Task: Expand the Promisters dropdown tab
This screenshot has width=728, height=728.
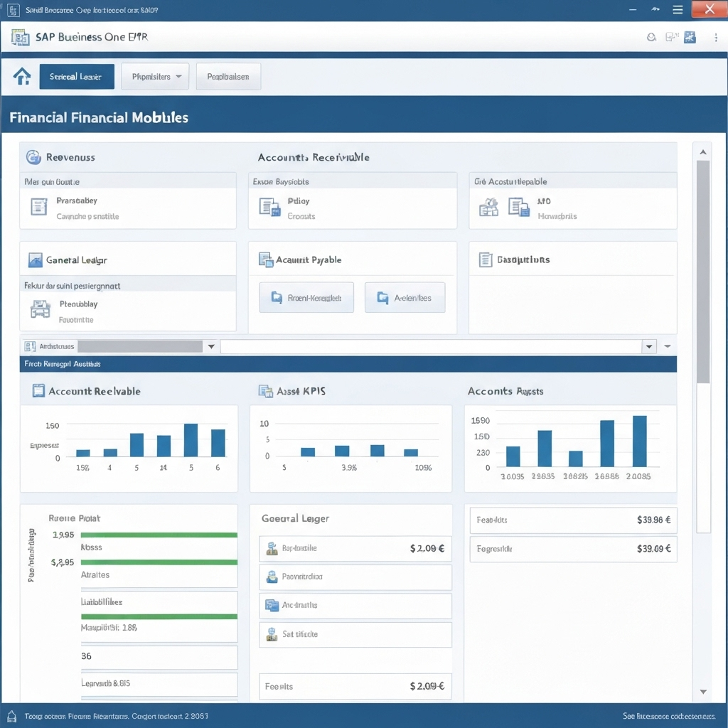Action: (x=155, y=75)
